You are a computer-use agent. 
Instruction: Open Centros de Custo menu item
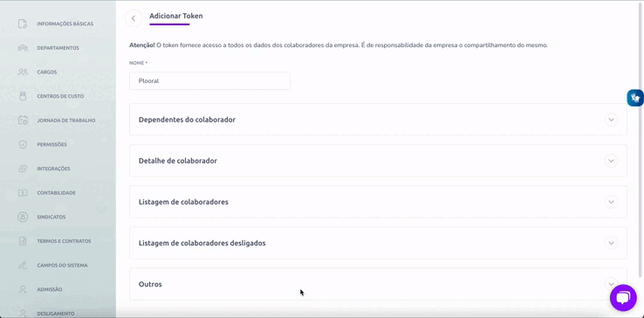pyautogui.click(x=60, y=96)
